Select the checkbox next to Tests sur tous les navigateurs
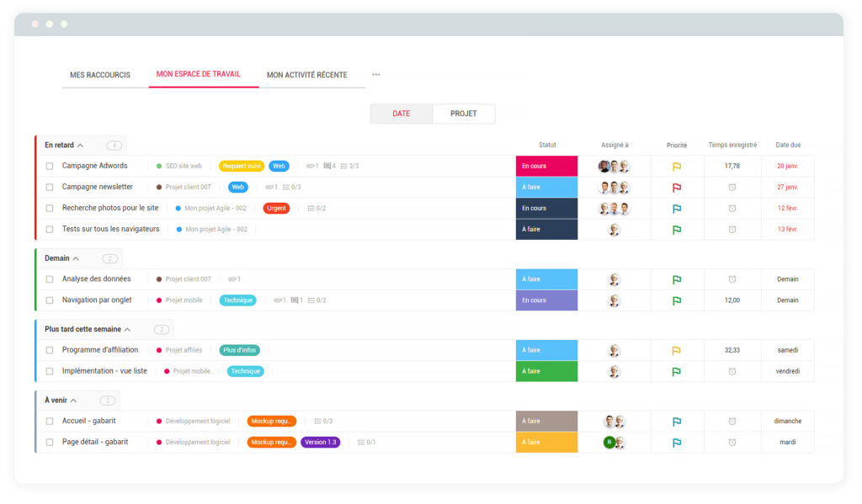The height and width of the screenshot is (504, 862). click(x=50, y=229)
